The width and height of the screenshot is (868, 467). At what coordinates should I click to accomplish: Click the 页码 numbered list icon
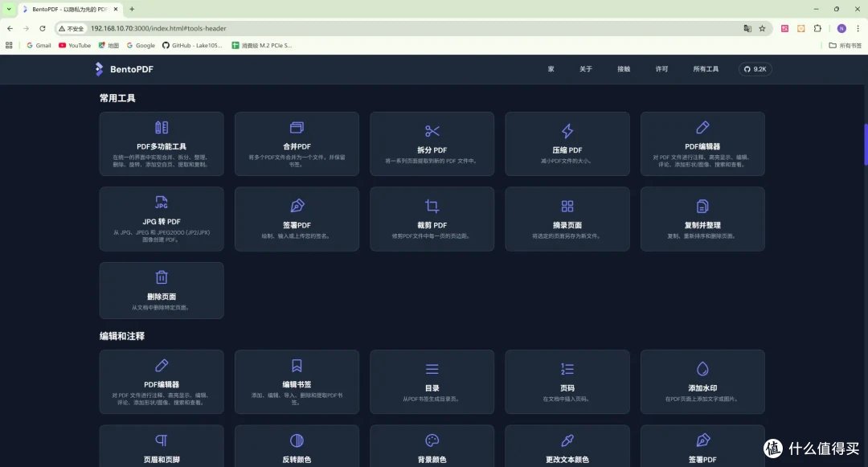pos(567,369)
